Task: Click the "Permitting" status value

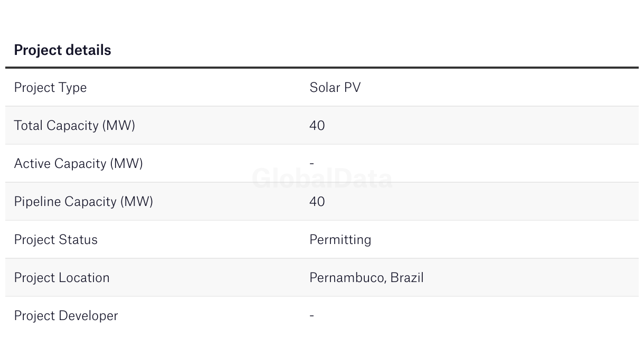Action: coord(340,240)
